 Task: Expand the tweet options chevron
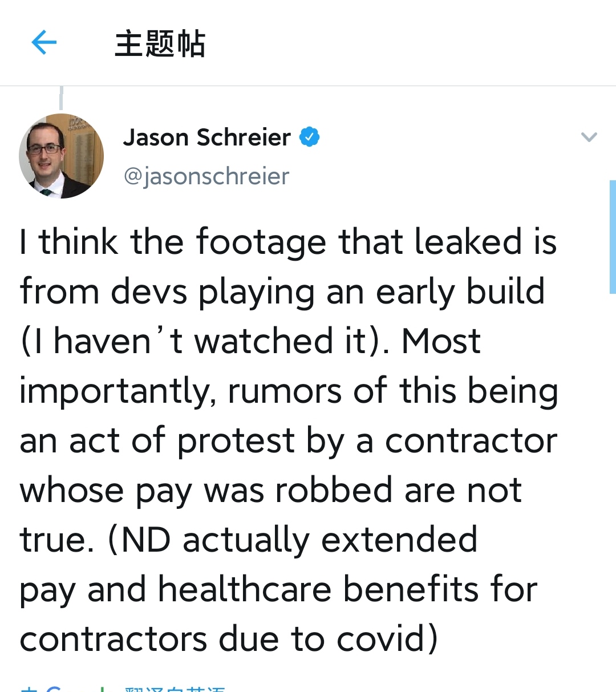click(589, 137)
